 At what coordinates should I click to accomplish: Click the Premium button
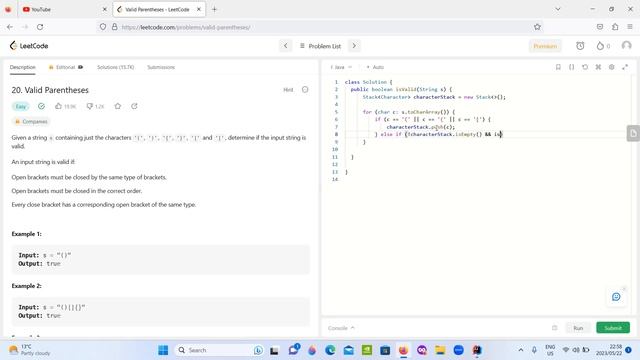point(545,46)
